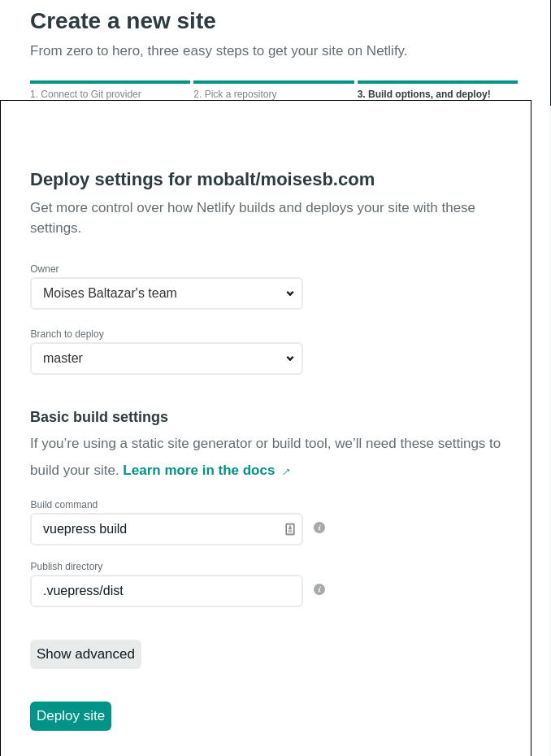The height and width of the screenshot is (756, 551).
Task: Click chevron arrow in Owner dropdown
Action: point(289,293)
